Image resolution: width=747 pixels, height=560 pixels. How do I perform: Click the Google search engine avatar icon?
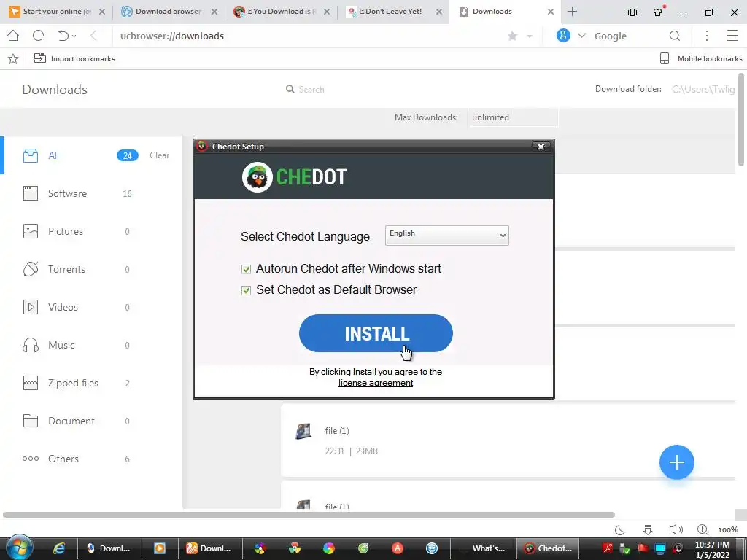563,35
